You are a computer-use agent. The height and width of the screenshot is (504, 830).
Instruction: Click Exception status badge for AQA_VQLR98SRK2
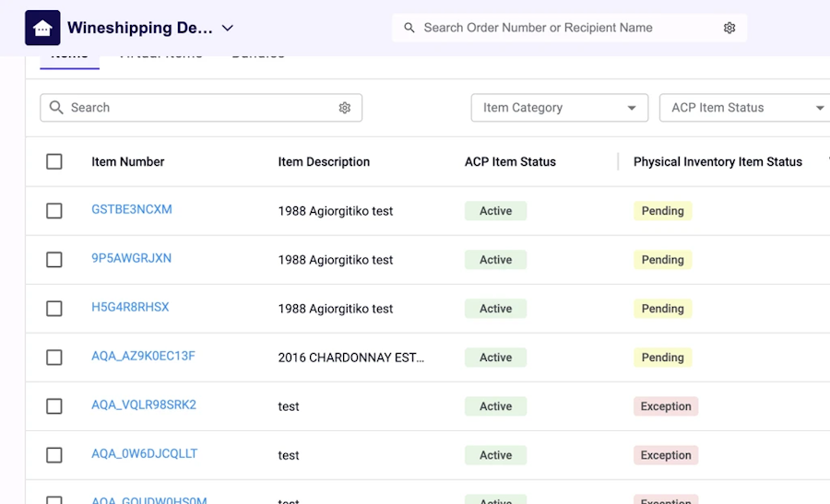[666, 406]
